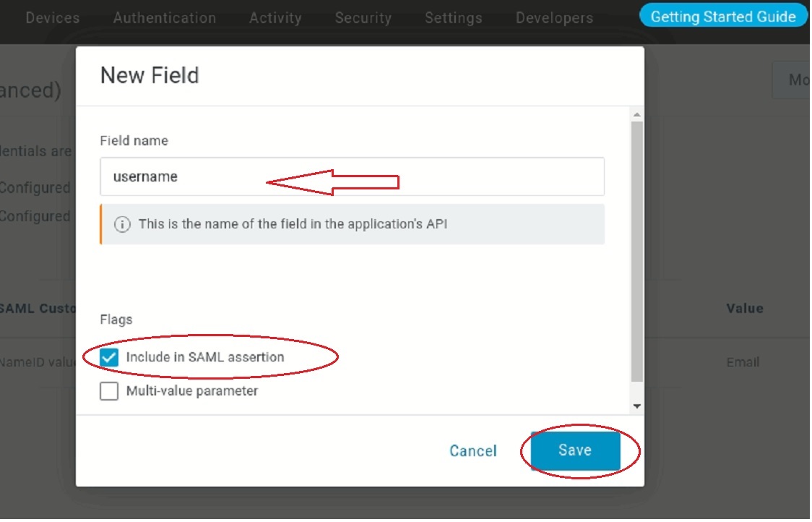Click the info icon below the field name
Image resolution: width=812 pixels, height=522 pixels.
coord(123,224)
